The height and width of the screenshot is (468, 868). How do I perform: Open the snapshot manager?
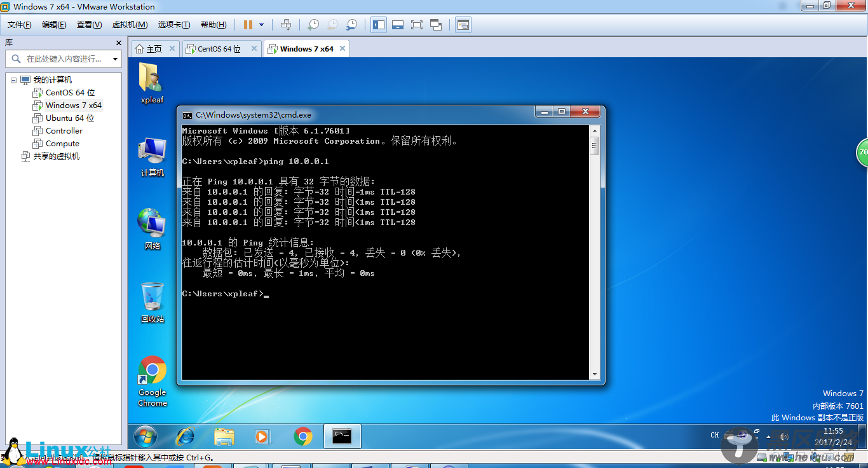click(x=351, y=25)
